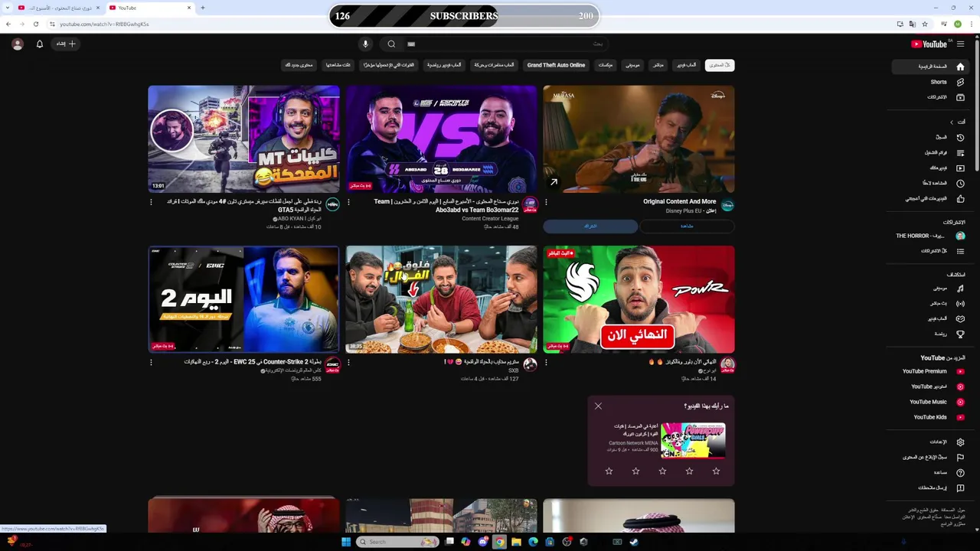Screen dimensions: 980x551
Task: Open options menu for Disney Plus ad
Action: (x=546, y=202)
